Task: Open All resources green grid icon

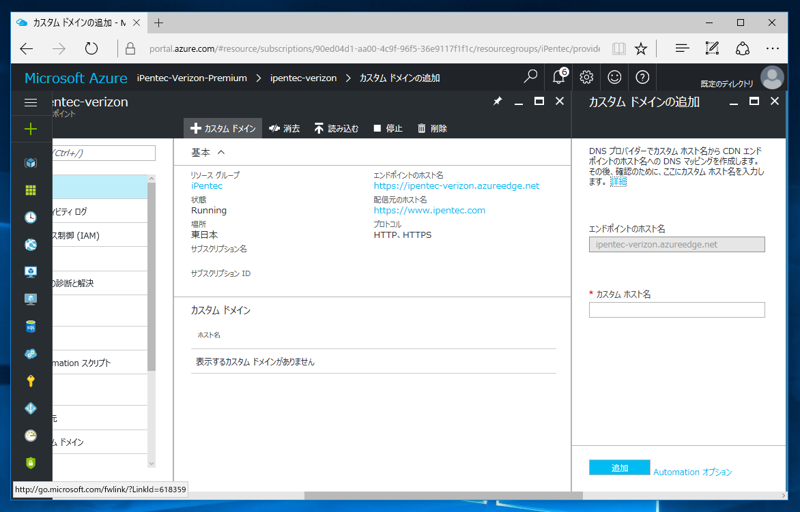Action: [x=31, y=190]
